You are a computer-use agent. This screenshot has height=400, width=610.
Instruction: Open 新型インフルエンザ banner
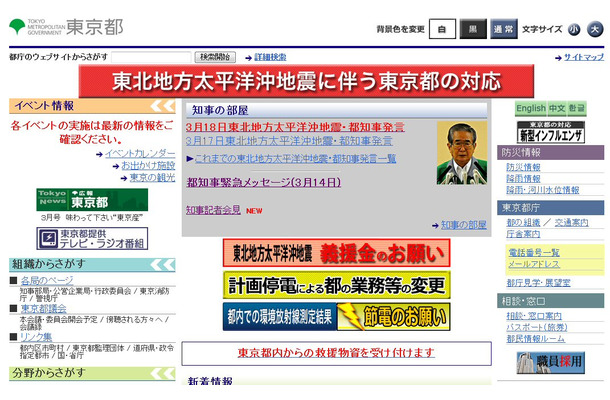551,132
